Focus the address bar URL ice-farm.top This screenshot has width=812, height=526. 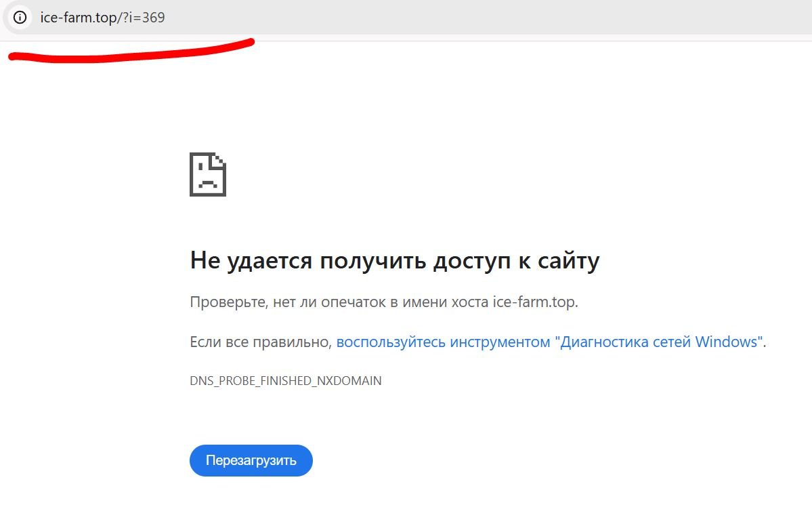(78, 18)
